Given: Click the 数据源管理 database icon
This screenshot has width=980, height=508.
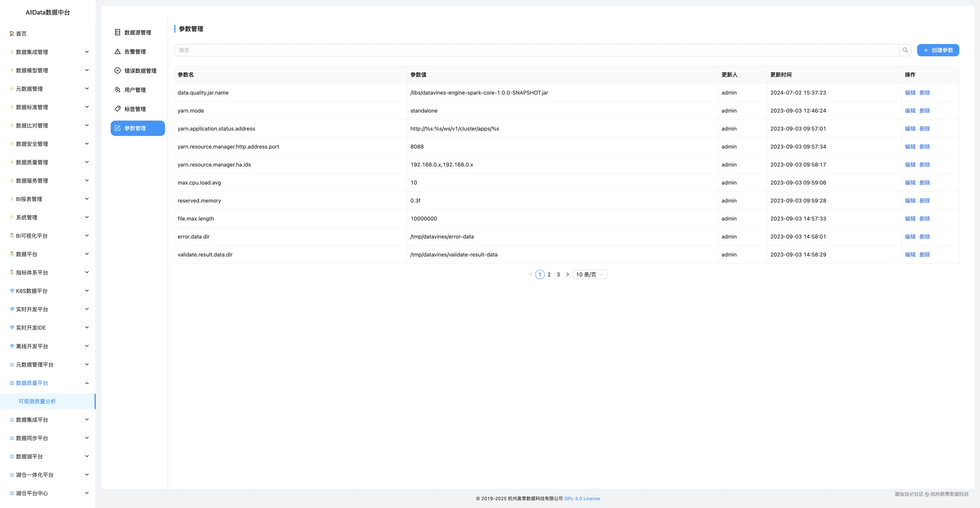Looking at the screenshot, I should pos(118,32).
